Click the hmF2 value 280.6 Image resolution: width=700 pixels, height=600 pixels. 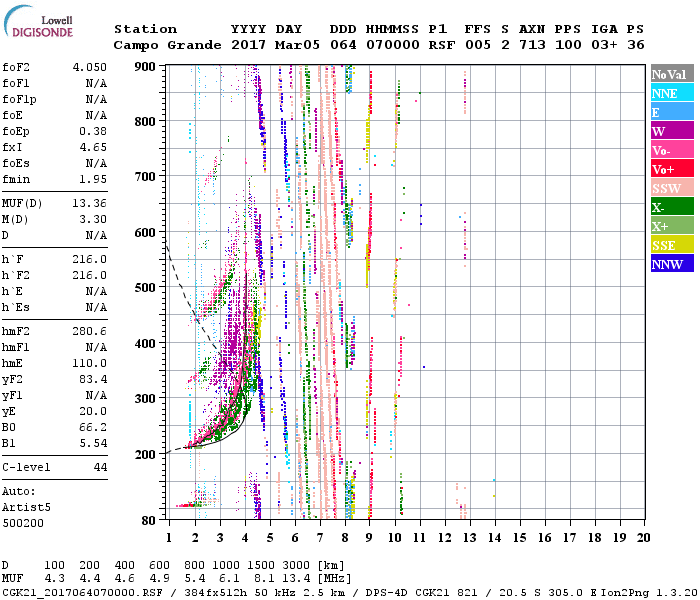tap(90, 331)
